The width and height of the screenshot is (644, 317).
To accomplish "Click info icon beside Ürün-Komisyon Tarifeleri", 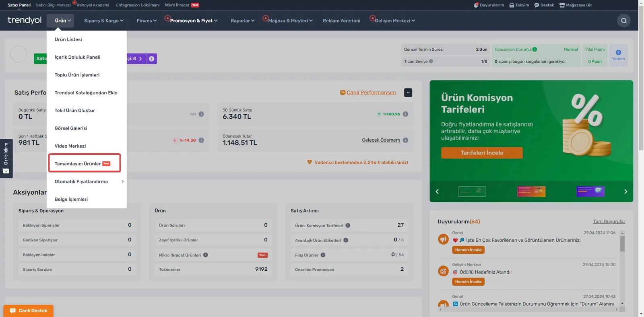I will (348, 226).
